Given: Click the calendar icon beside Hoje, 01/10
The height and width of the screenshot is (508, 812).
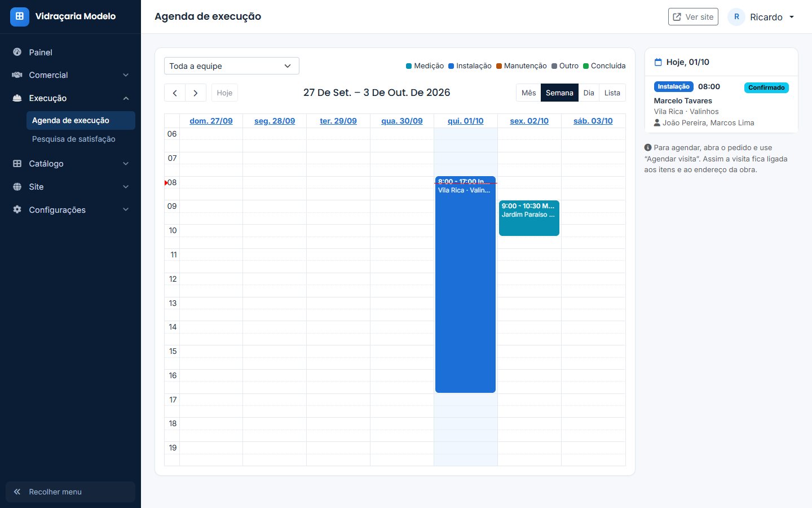Looking at the screenshot, I should 658,62.
